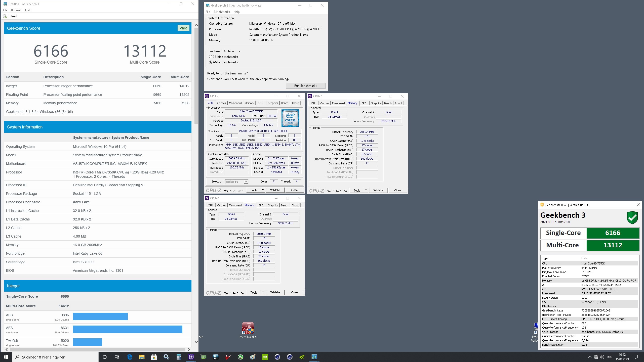644x362 pixels.
Task: Click Geekbench horizontal scrollbar thumb
Action: pyautogui.click(x=97, y=349)
